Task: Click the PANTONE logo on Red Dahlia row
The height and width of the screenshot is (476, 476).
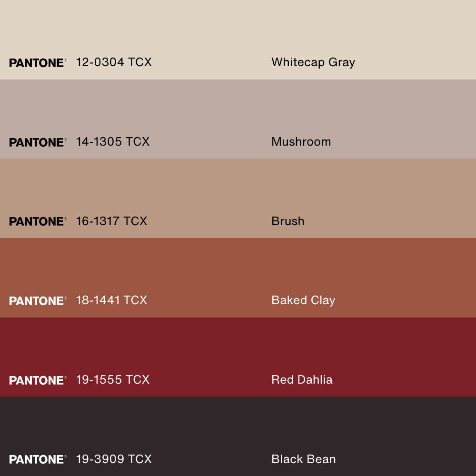Action: click(38, 380)
